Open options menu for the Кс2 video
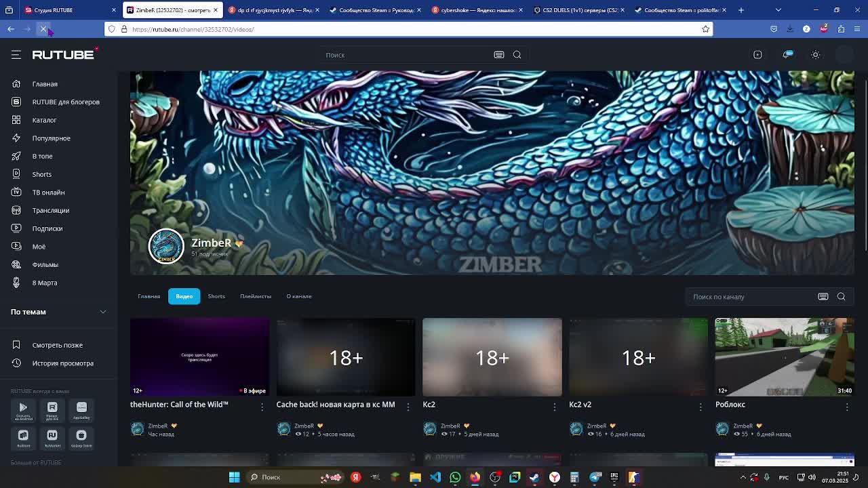The image size is (868, 488). tap(554, 407)
